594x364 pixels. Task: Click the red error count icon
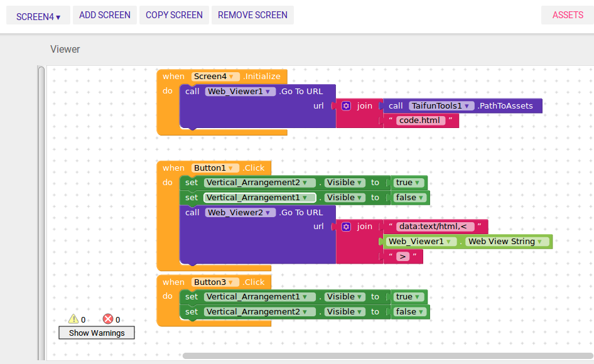point(107,319)
